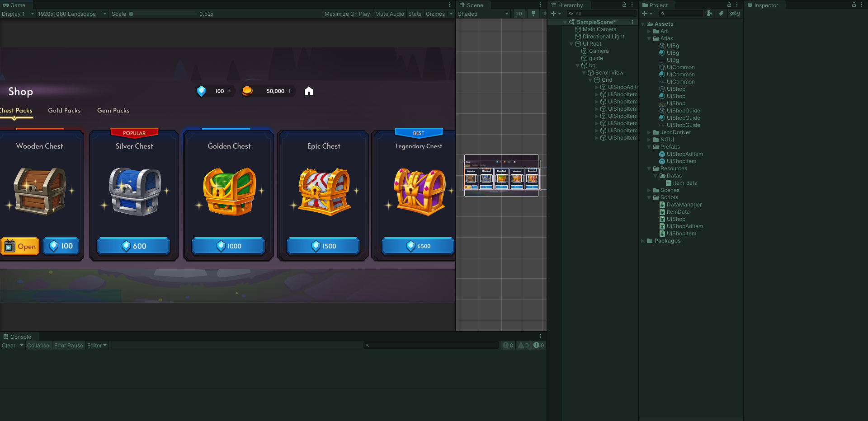Open the Display 1 dropdown
Viewport: 868px width, 421px height.
18,14
